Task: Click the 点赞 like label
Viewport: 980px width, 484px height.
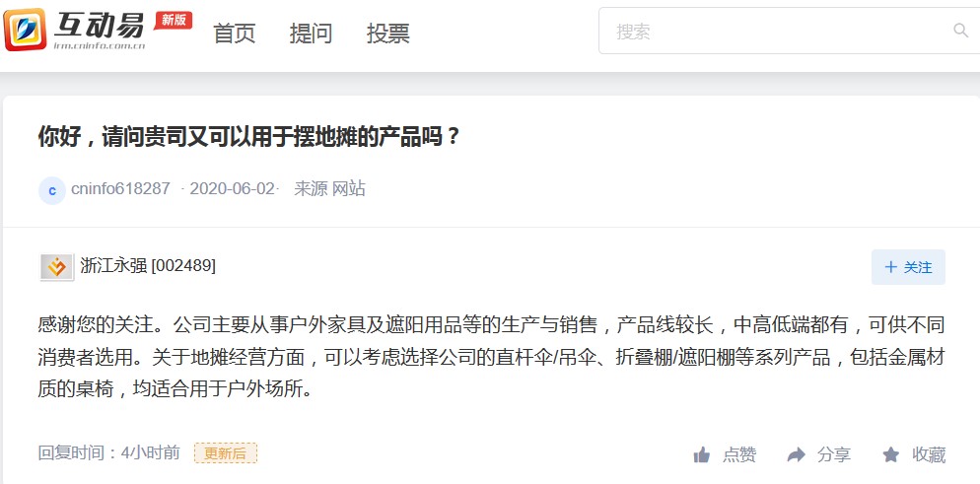Action: pos(739,454)
